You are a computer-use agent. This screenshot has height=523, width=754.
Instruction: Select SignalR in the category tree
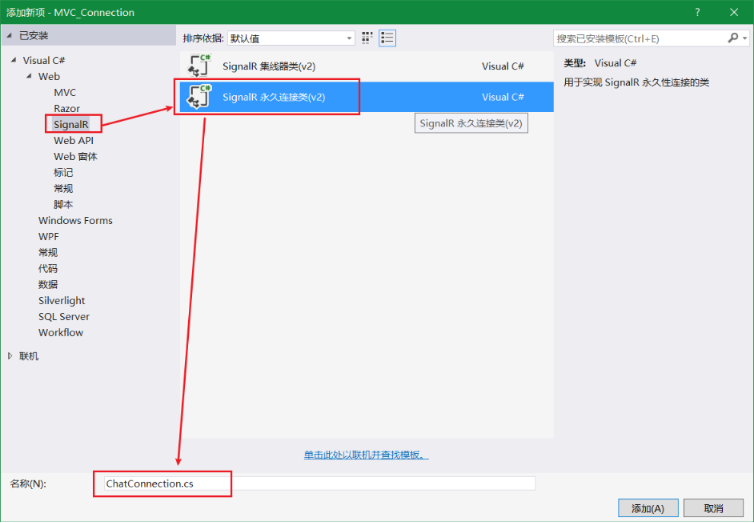72,125
